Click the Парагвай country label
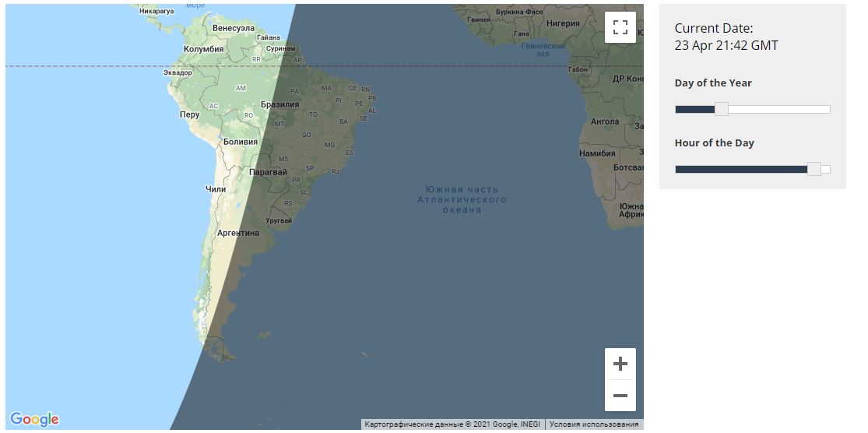This screenshot has width=868, height=433. pyautogui.click(x=268, y=172)
